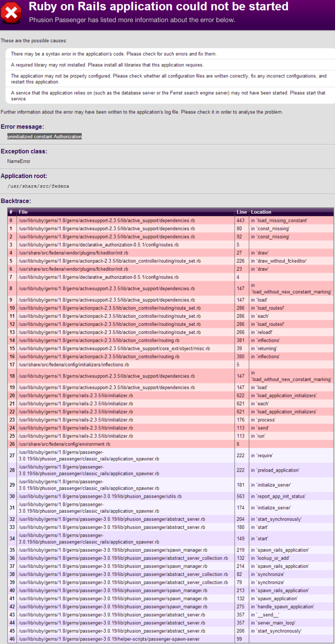Click location 'draw_without_fckeditor'
Image resolution: width=335 pixels, height=644 pixels.
[279, 261]
